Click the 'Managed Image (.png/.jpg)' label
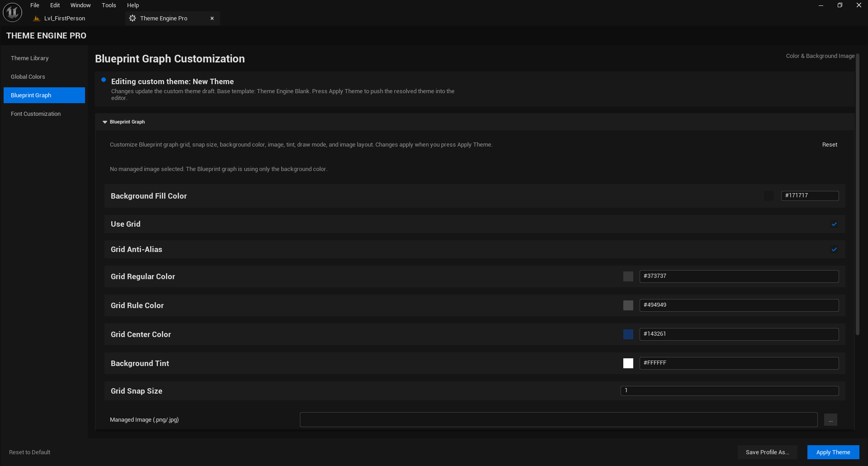 [x=144, y=420]
